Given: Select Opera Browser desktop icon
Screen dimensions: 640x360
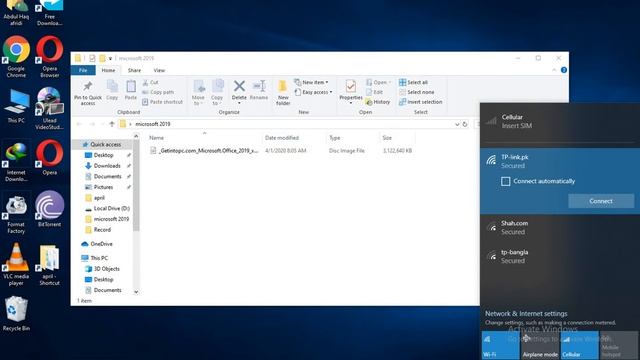Looking at the screenshot, I should (49, 57).
